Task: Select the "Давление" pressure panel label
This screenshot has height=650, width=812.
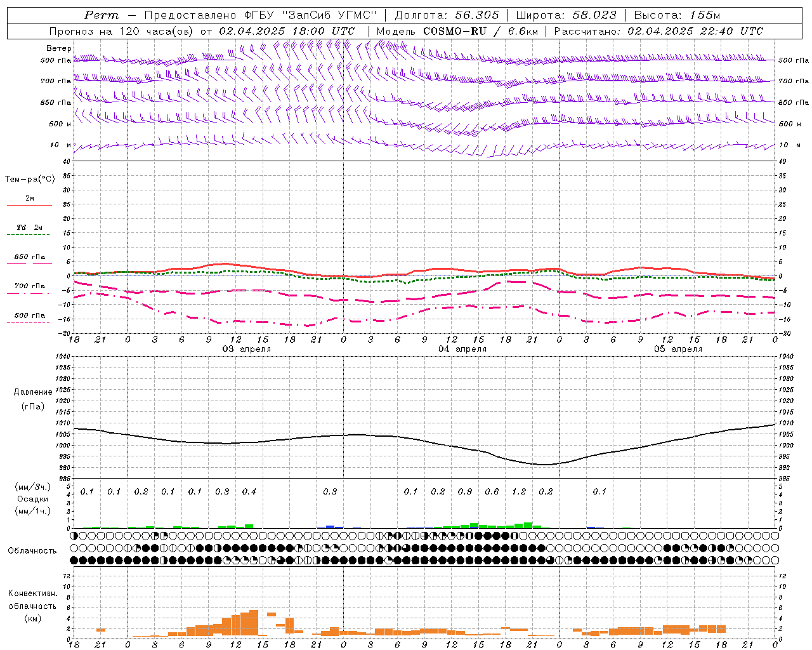Action: coord(33,392)
